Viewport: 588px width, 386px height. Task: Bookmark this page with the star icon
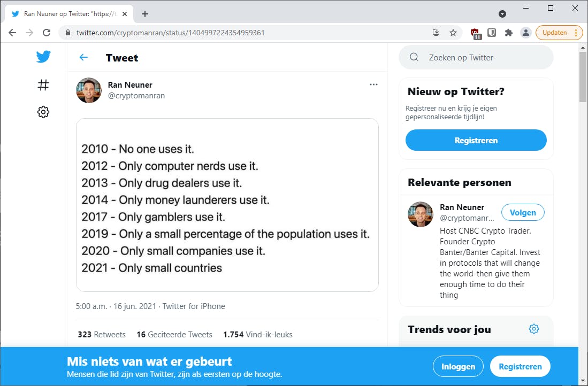click(x=453, y=33)
